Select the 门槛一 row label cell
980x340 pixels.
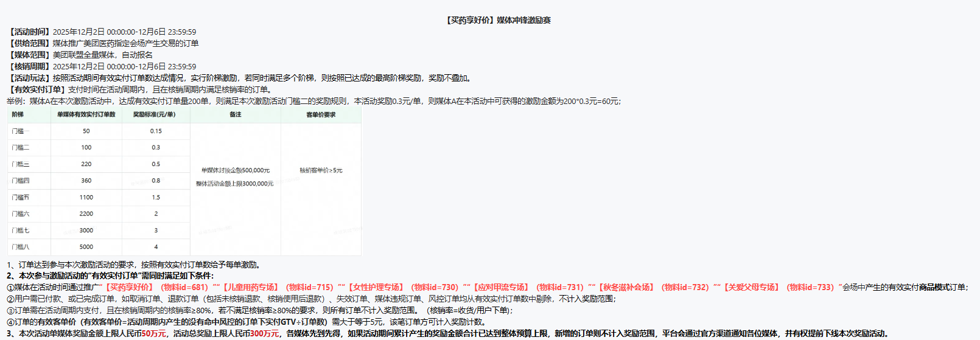click(x=20, y=131)
